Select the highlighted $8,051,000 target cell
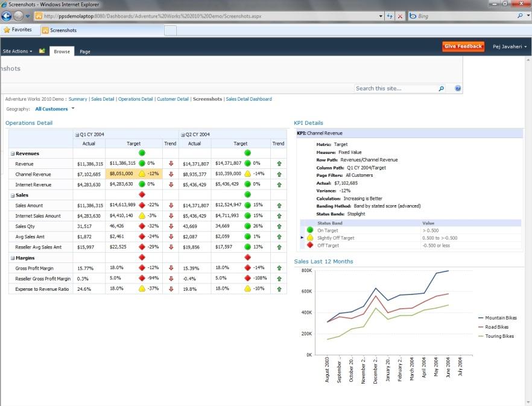Viewport: 532px width, 406px height. (x=134, y=174)
